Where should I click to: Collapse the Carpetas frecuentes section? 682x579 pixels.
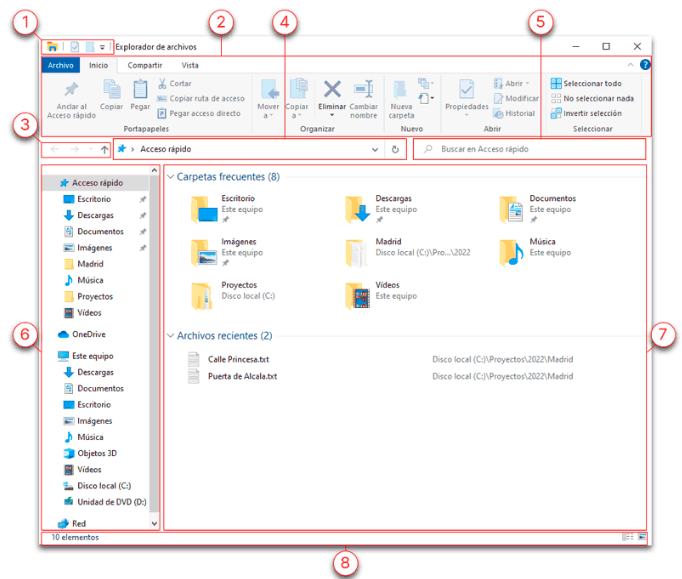(170, 177)
